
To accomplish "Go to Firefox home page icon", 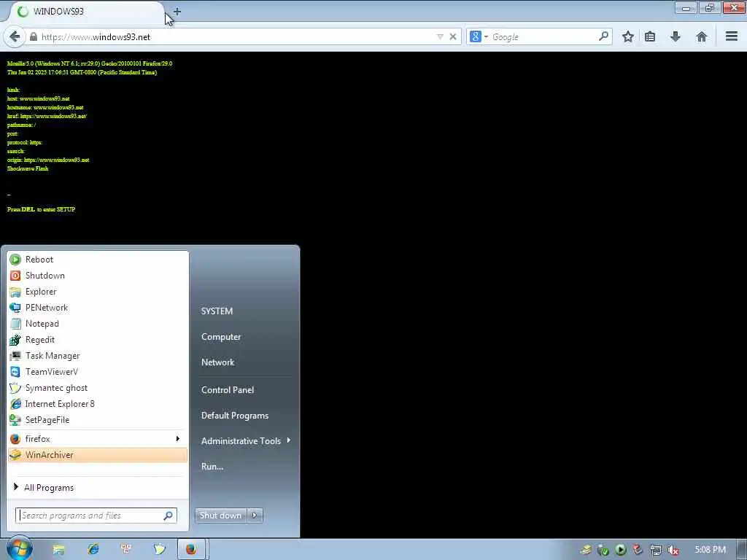I will click(701, 36).
